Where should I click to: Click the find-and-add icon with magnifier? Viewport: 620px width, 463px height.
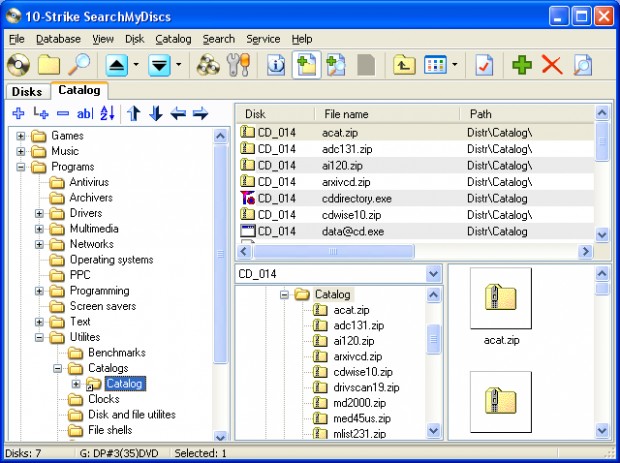(336, 65)
